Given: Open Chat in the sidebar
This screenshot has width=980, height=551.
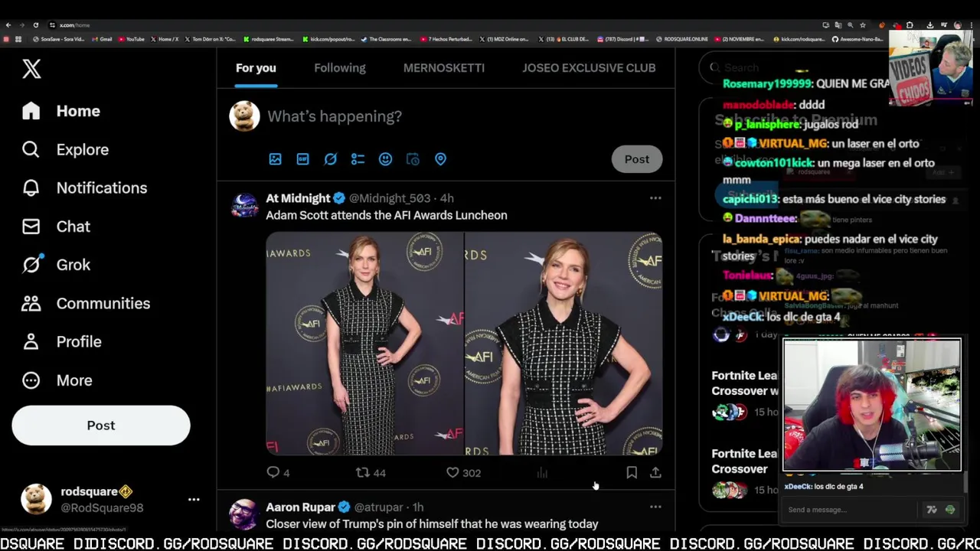Looking at the screenshot, I should 56,227.
